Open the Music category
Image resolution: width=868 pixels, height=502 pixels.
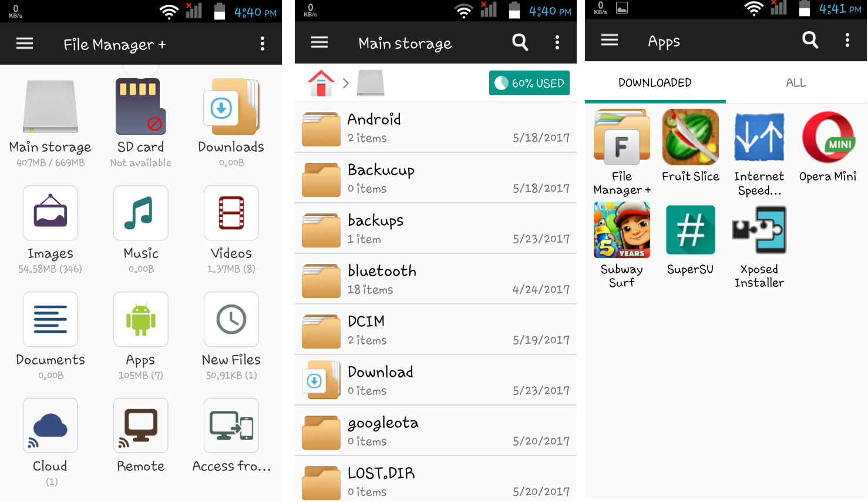tap(141, 213)
